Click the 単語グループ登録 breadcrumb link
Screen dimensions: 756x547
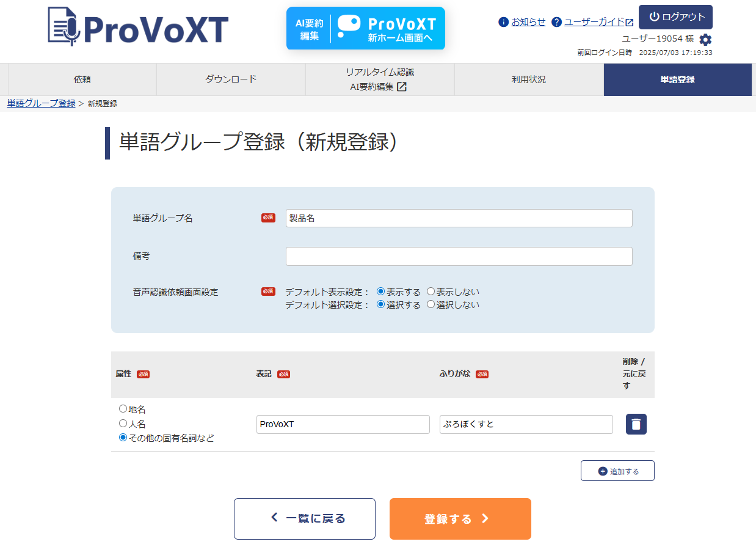(41, 103)
